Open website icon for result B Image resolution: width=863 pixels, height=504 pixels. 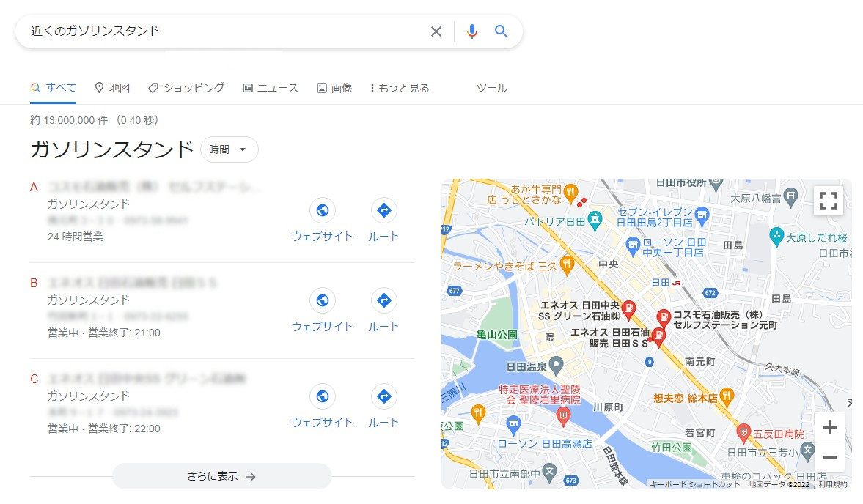click(x=323, y=300)
